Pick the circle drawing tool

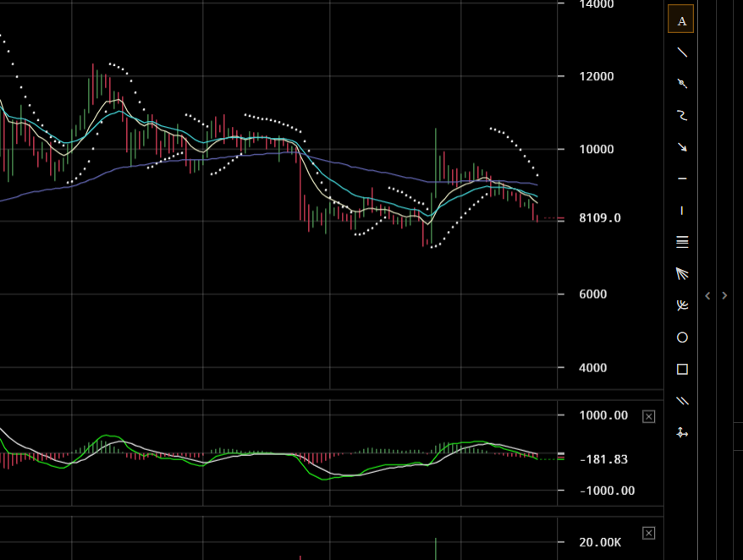tap(682, 338)
